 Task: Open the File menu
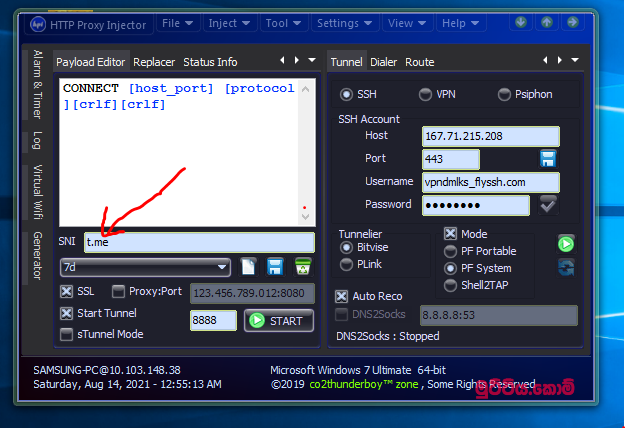177,23
